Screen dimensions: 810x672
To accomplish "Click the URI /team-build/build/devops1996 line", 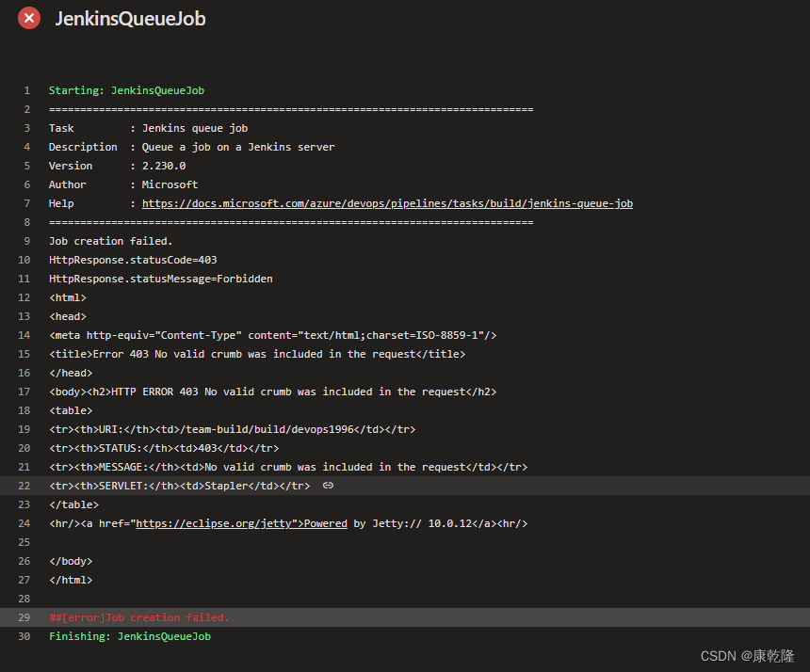I will tap(233, 429).
